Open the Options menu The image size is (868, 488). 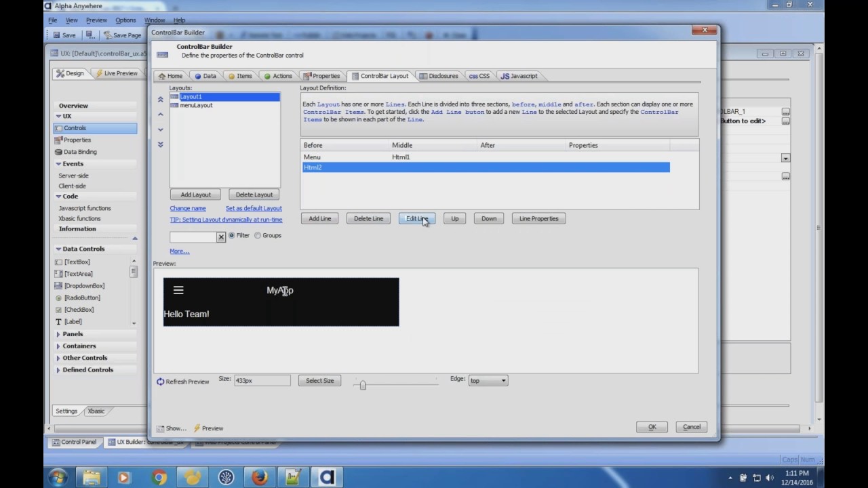[x=125, y=20]
